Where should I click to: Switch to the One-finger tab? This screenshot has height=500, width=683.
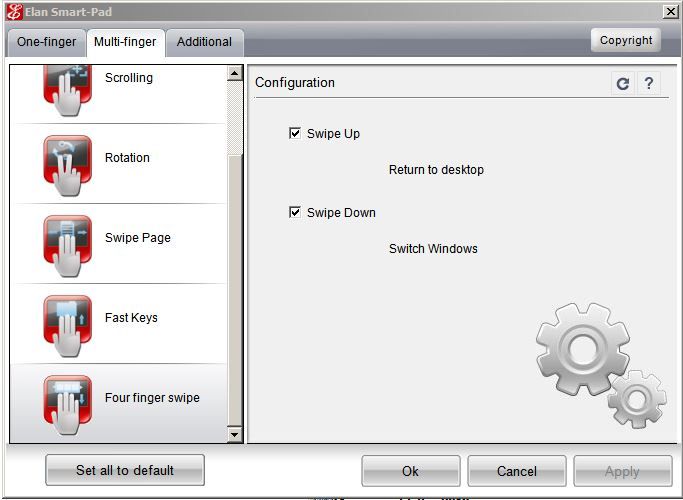[x=46, y=42]
